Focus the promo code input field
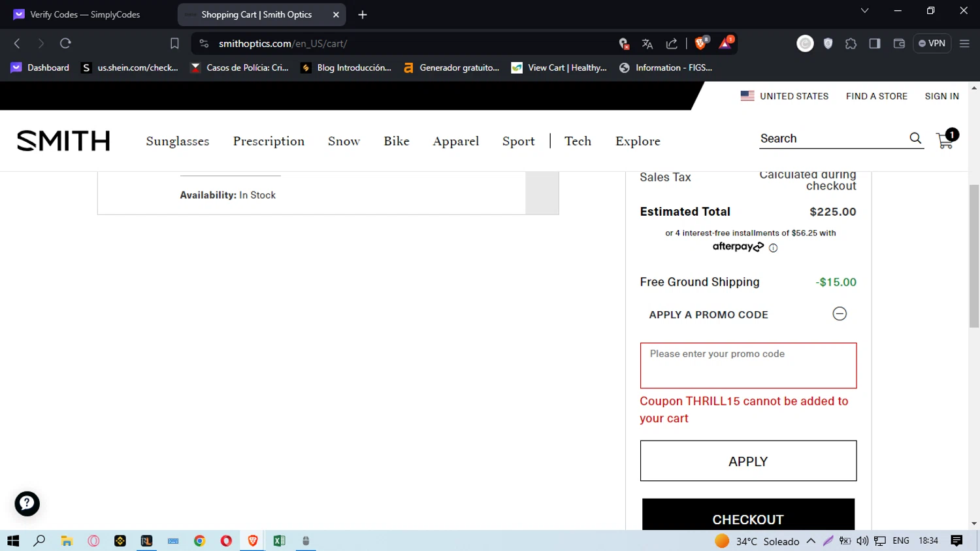This screenshot has height=551, width=980. click(x=748, y=365)
